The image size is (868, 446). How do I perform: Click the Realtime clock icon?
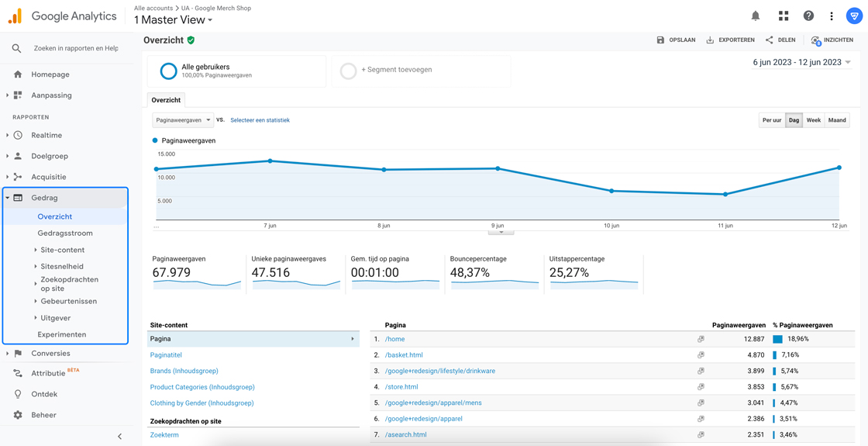(x=18, y=135)
